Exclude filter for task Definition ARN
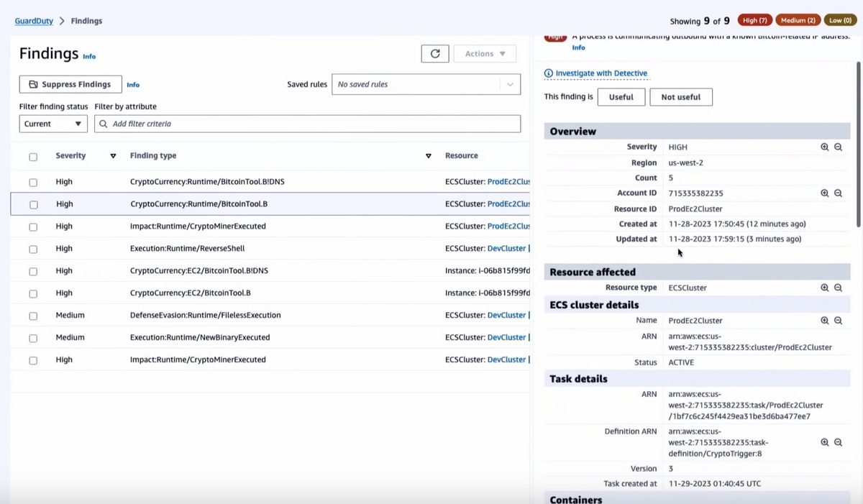Screen dimensions: 863x504 coord(839,443)
